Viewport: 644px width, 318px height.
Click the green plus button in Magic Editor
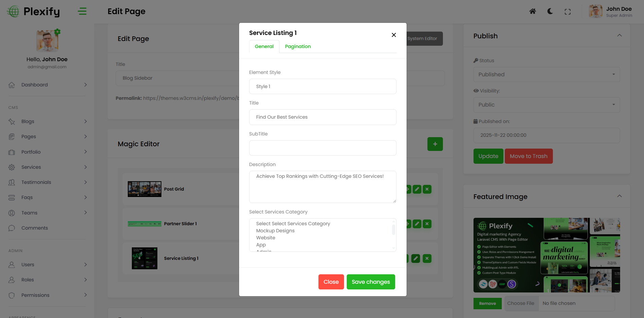click(435, 144)
